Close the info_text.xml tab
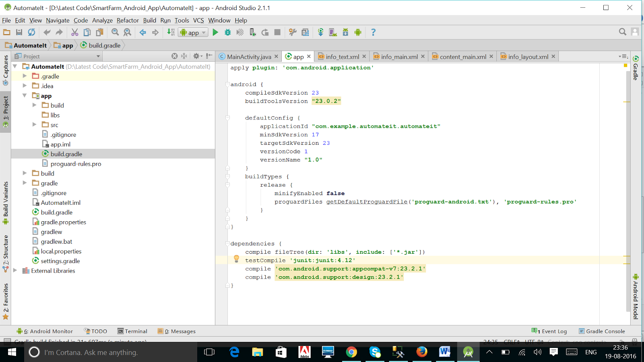Screen dimensions: 644x362 (364, 56)
